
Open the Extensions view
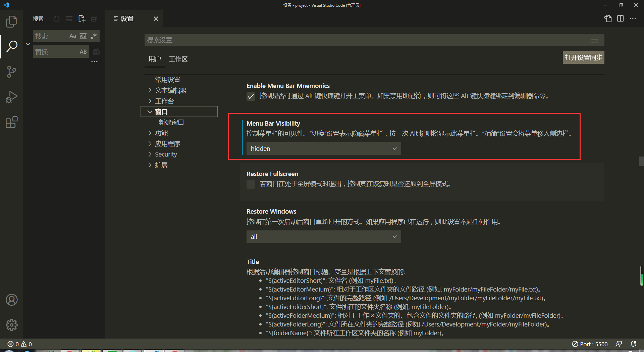click(x=11, y=122)
